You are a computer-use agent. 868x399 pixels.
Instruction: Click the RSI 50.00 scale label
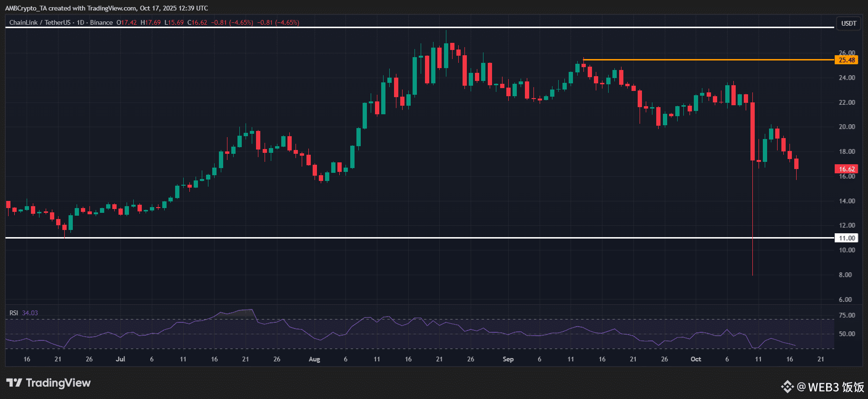(847, 334)
